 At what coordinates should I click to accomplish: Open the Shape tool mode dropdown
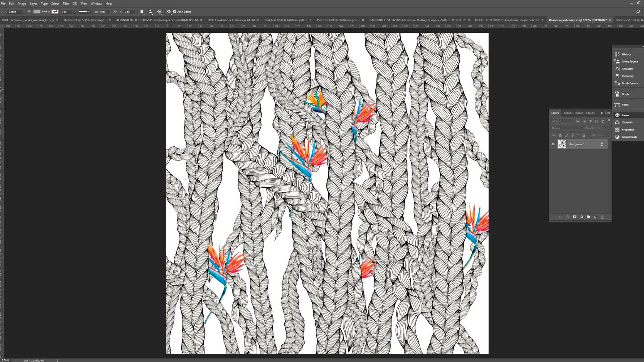(x=16, y=12)
